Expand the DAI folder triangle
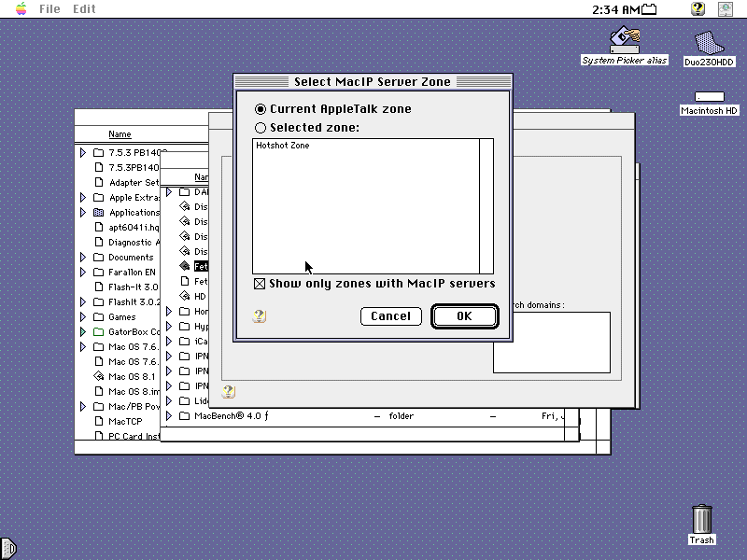Viewport: 747px width, 560px height. pyautogui.click(x=169, y=192)
